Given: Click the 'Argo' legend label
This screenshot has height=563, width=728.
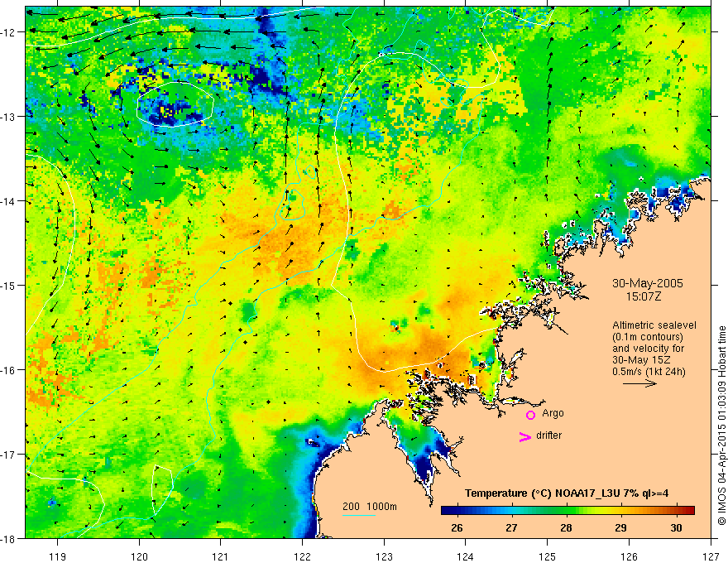Looking at the screenshot, I should tap(553, 413).
